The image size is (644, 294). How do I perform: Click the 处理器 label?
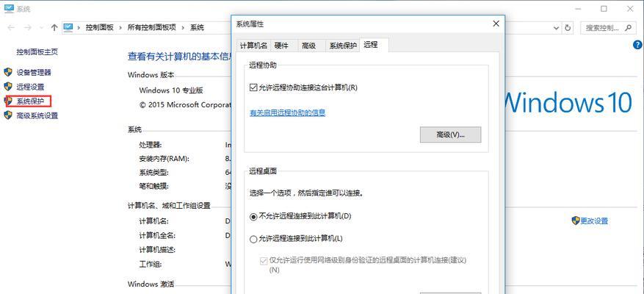151,145
